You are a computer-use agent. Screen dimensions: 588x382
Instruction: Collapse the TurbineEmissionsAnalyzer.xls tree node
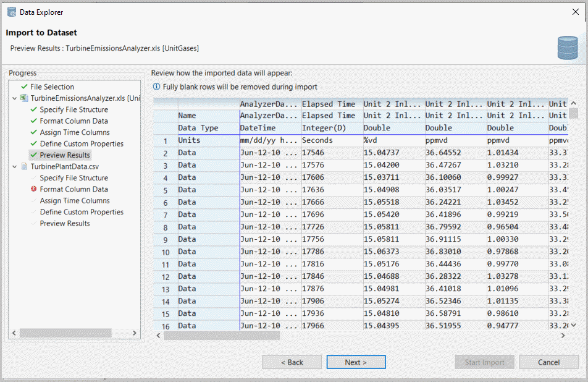click(14, 98)
